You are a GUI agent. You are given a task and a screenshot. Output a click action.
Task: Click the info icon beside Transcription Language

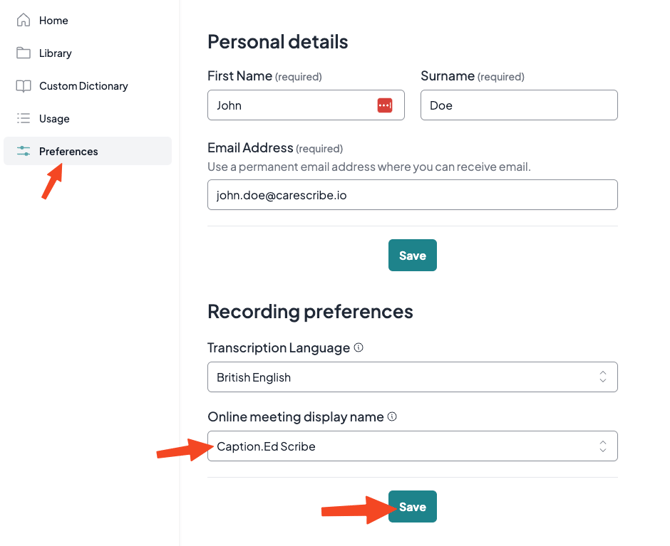coord(359,348)
